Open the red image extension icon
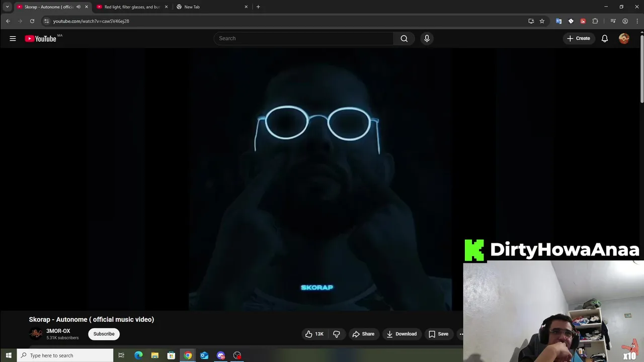This screenshot has width=644, height=362. (x=583, y=21)
